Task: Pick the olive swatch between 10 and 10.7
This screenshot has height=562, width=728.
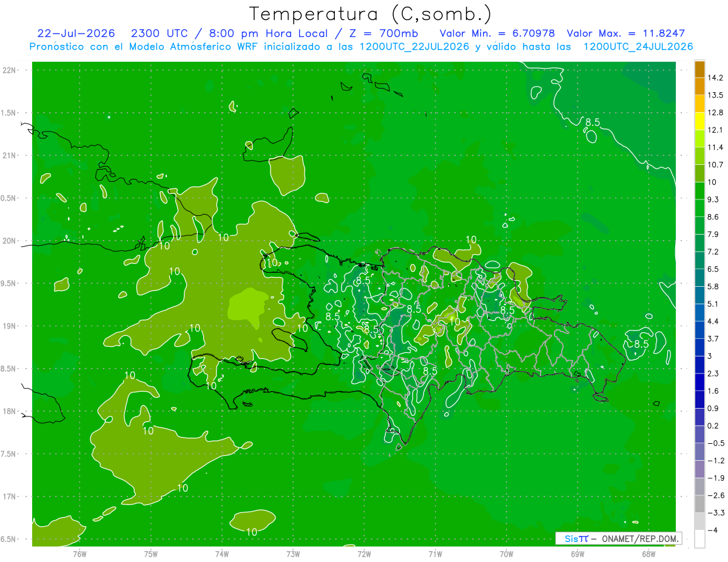Action: pyautogui.click(x=699, y=173)
